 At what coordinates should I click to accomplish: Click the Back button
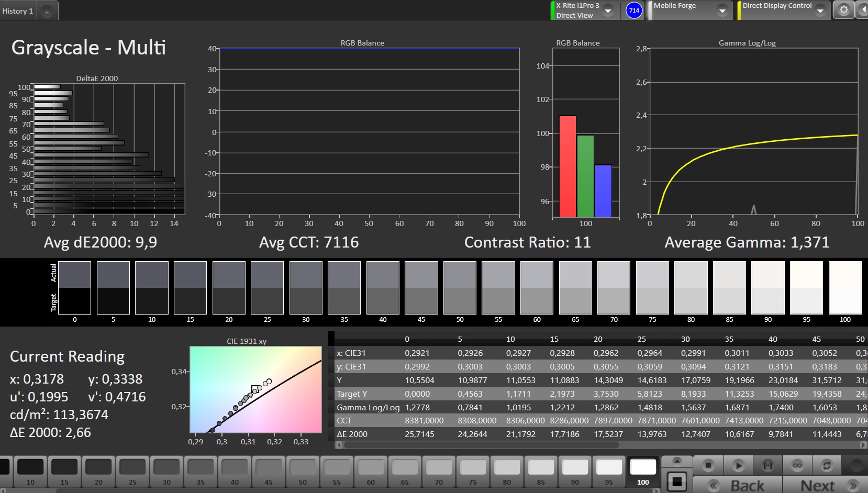(x=738, y=485)
